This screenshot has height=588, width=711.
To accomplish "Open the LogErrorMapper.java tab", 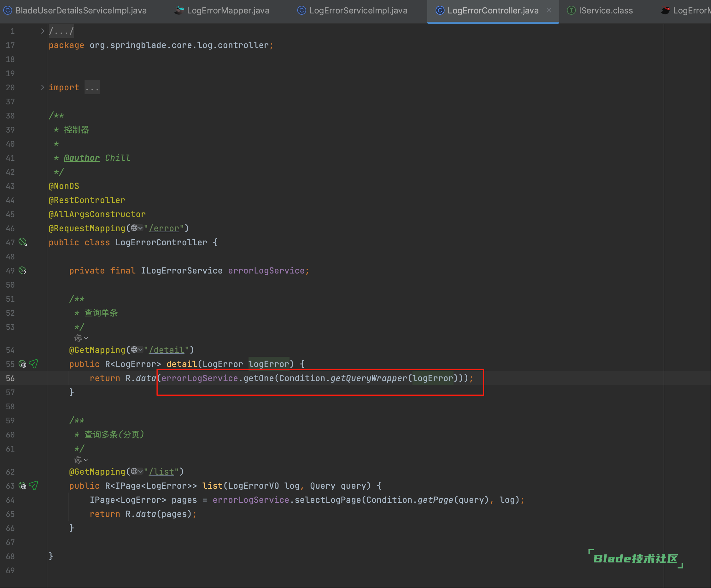I will pyautogui.click(x=222, y=11).
